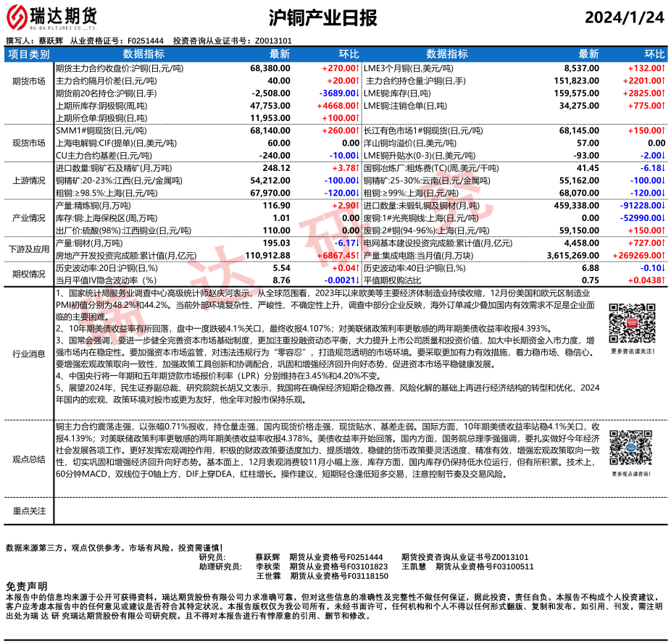Screen dimensions: 671x644
Task: Click the QR code beside 观点总结
Action: point(628,449)
